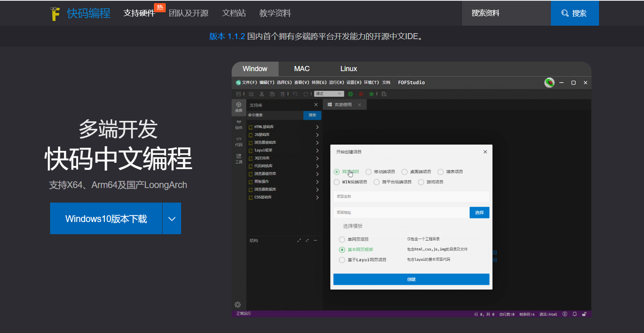The height and width of the screenshot is (333, 644).
Task: Switch to the Linux tab
Action: pos(349,69)
